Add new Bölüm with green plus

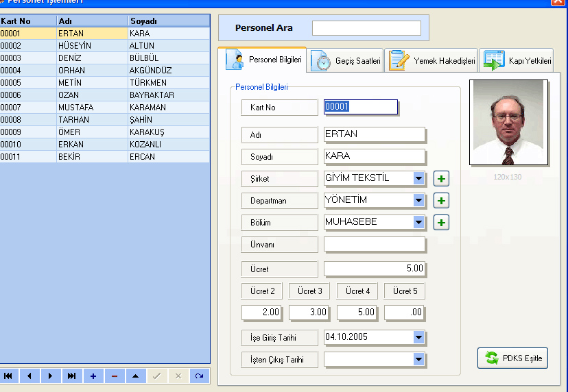tap(442, 223)
